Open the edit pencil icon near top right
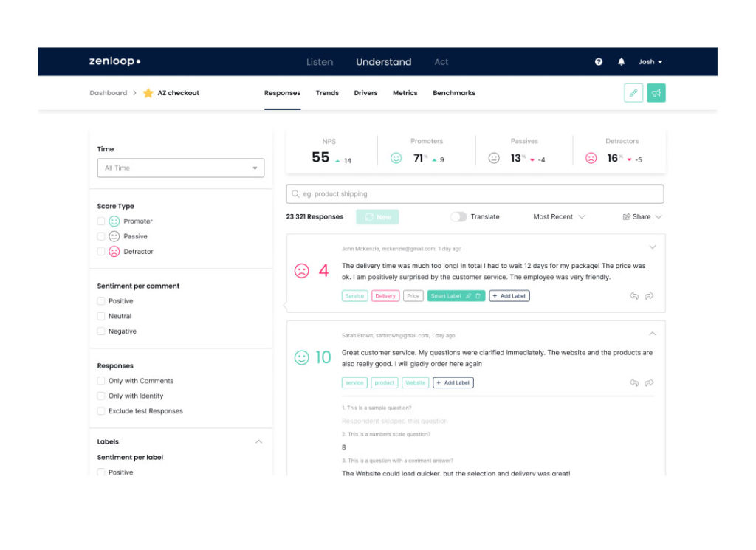Image resolution: width=756 pixels, height=550 pixels. point(633,92)
